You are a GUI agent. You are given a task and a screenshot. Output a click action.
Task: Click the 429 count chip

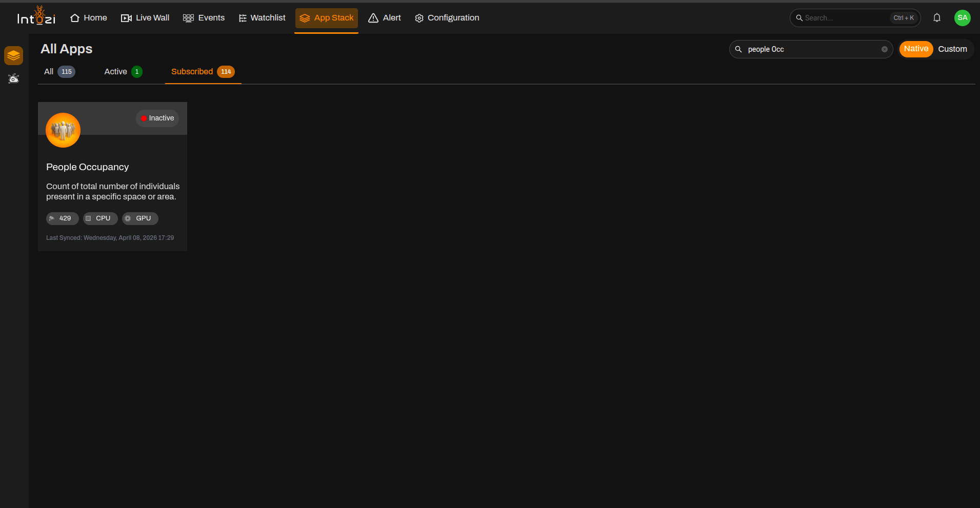tap(62, 218)
